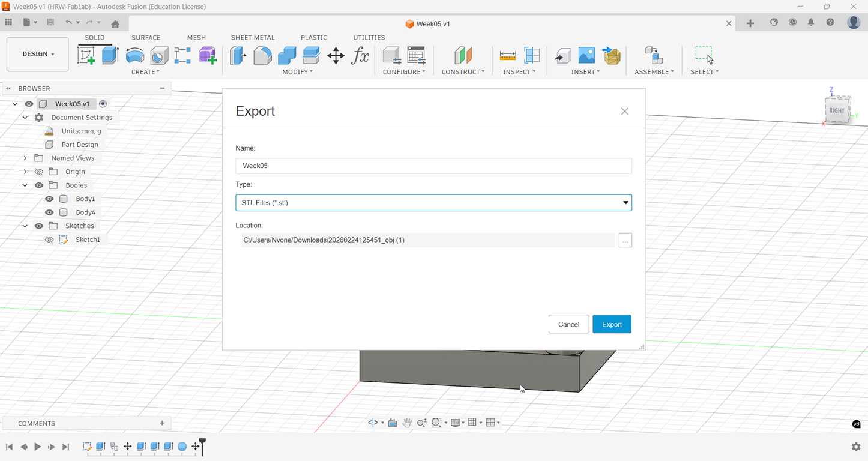The width and height of the screenshot is (868, 461).
Task: Hide Body1 with its eye icon
Action: 49,199
